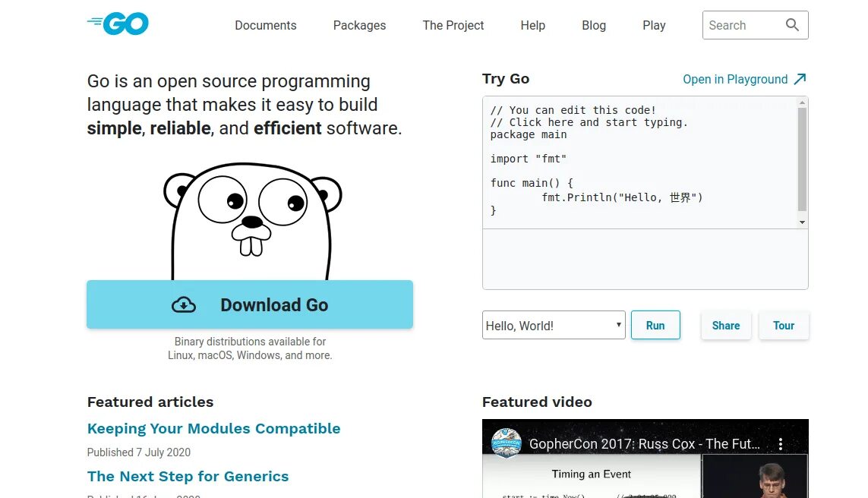Open the Go logo home link
The image size is (868, 498).
coord(118,24)
